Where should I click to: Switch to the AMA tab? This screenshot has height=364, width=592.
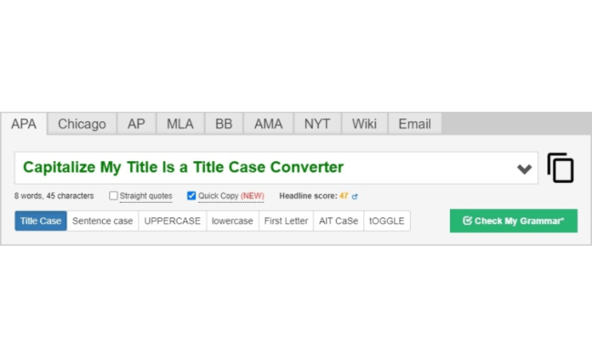click(x=269, y=124)
